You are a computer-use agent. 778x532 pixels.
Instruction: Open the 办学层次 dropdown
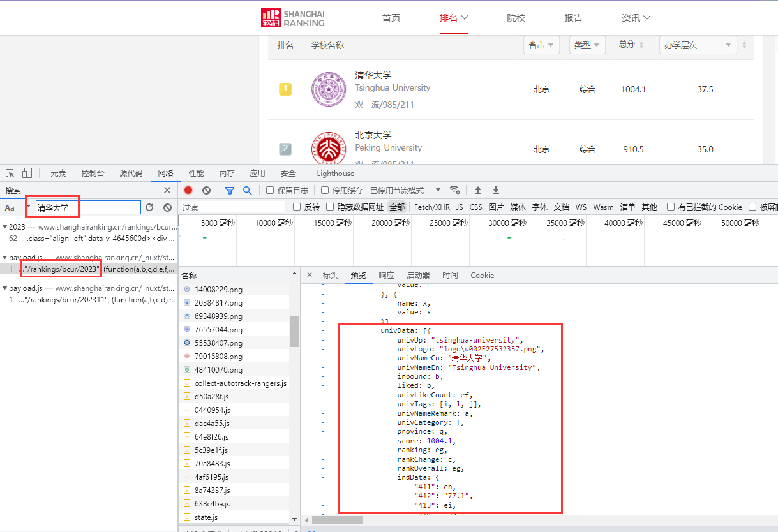(x=698, y=45)
